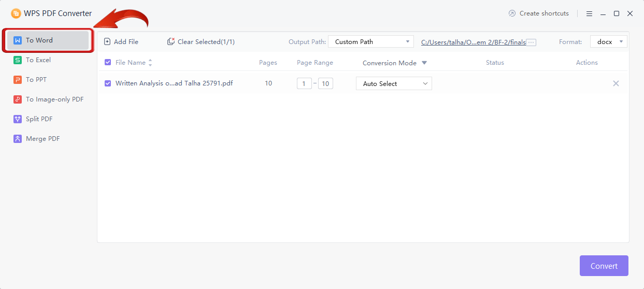
Task: Expand the Auto Select conversion mode dropdown
Action: [x=394, y=83]
